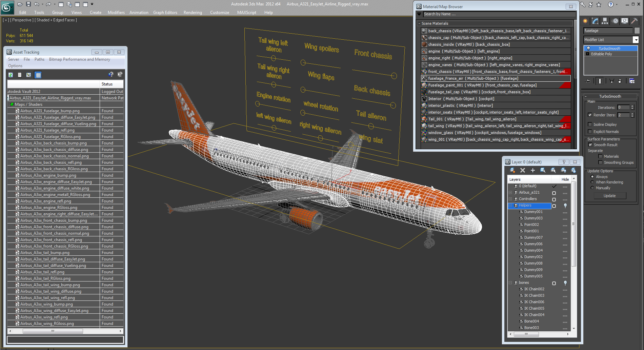644x350 pixels.
Task: Click fuselage object color swatch
Action: (637, 31)
